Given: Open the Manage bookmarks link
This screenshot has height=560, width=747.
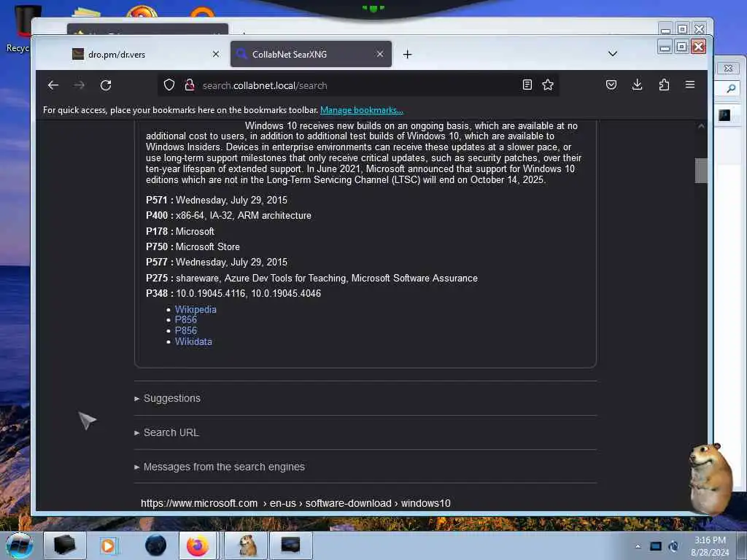Looking at the screenshot, I should (x=361, y=110).
